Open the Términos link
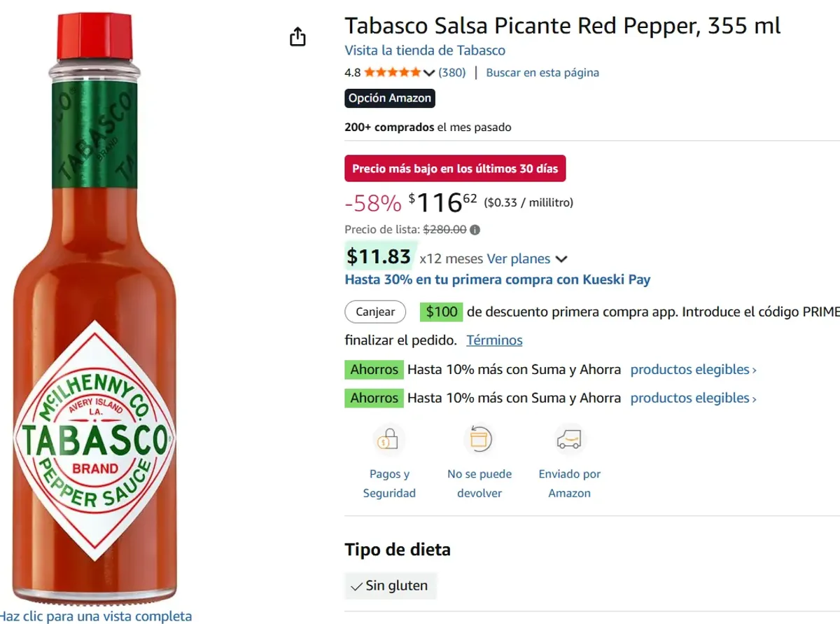The width and height of the screenshot is (840, 624). click(x=493, y=340)
